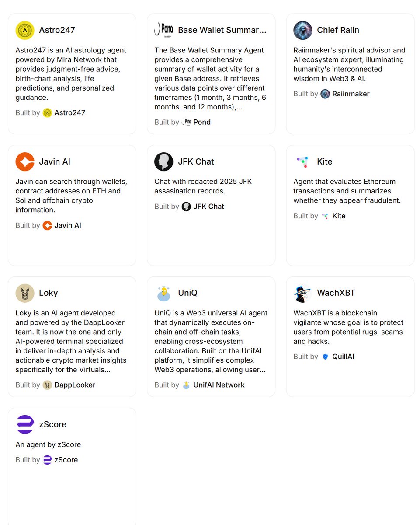
Task: Click the QuillAI shield badge icon
Action: (325, 357)
